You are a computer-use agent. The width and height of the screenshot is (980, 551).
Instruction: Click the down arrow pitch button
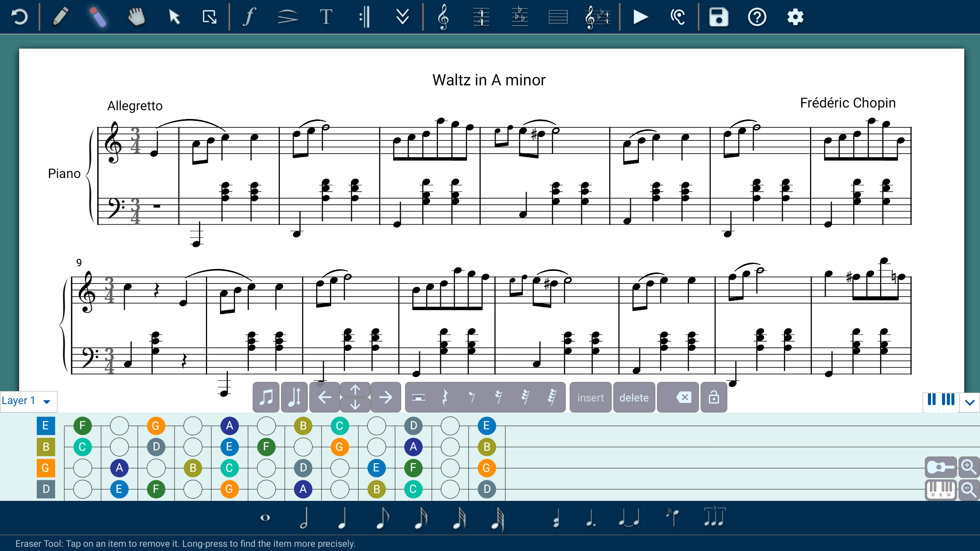pos(355,405)
